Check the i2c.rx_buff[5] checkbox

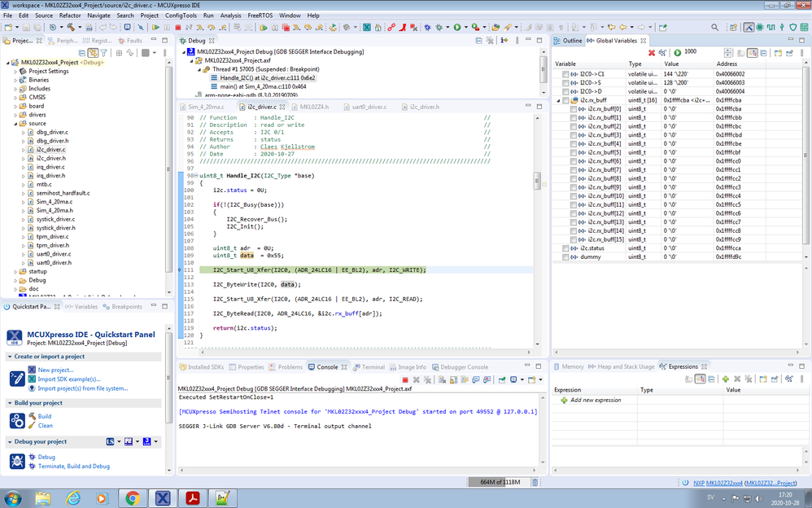click(x=573, y=153)
